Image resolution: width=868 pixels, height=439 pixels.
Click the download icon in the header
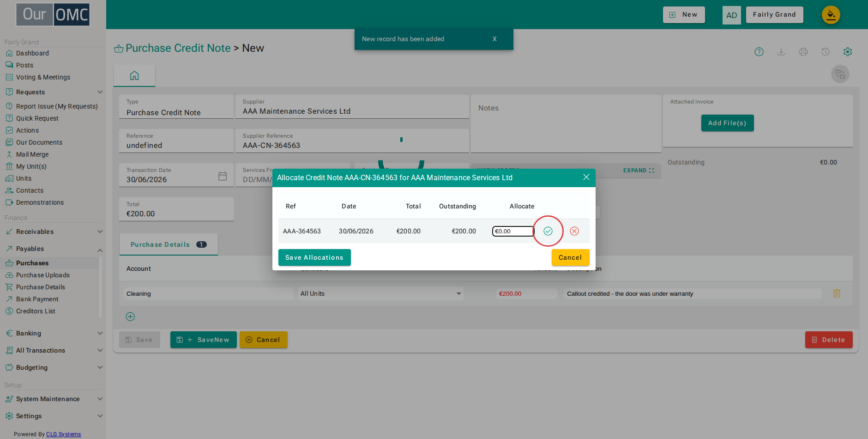pos(781,52)
